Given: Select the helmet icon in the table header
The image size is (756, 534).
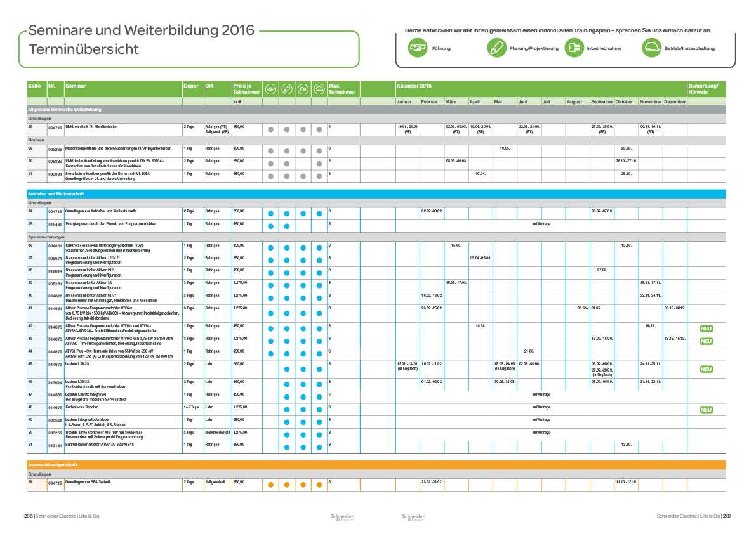Looking at the screenshot, I should pos(319,89).
